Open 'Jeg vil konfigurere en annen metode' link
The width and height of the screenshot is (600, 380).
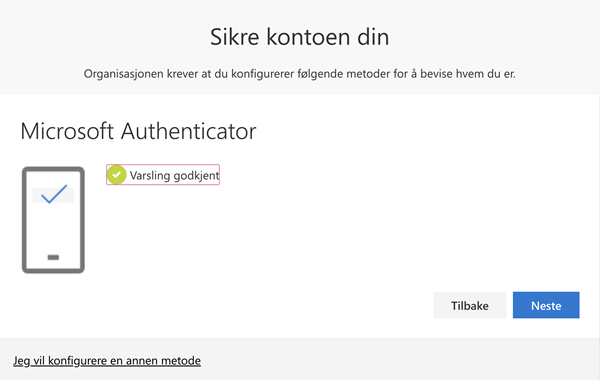[107, 360]
